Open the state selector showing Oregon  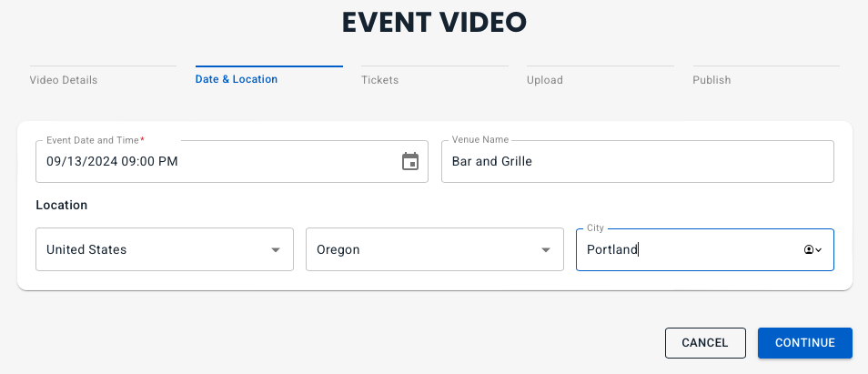click(435, 249)
